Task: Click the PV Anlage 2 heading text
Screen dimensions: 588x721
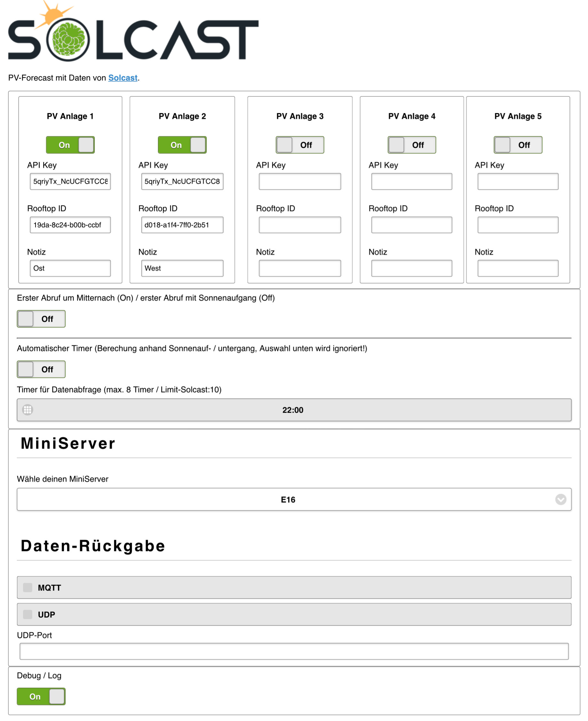Action: pos(182,116)
